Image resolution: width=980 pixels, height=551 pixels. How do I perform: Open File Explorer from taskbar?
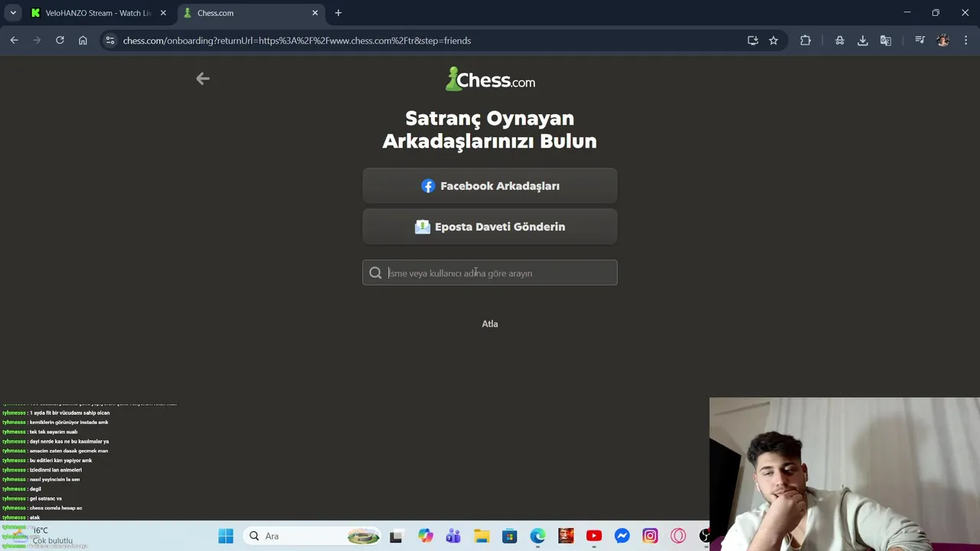coord(482,536)
